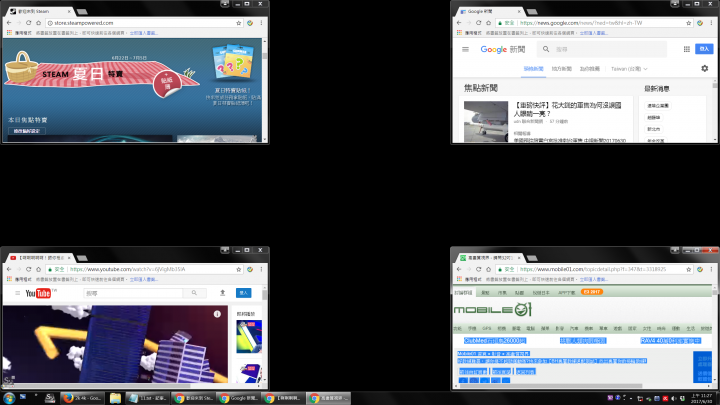Click the YouTube page vertical scrollbar
The width and height of the screenshot is (720, 405).
coord(264,294)
